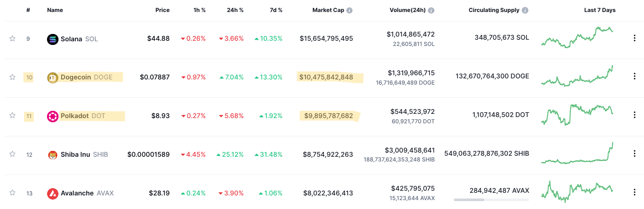The image size is (644, 209).
Task: Open Shiba Inu's last 7 days chart
Action: pyautogui.click(x=577, y=154)
